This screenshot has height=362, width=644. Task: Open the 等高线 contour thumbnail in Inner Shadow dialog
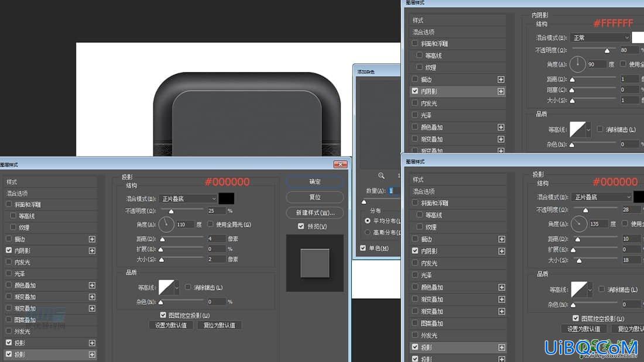[x=577, y=129]
